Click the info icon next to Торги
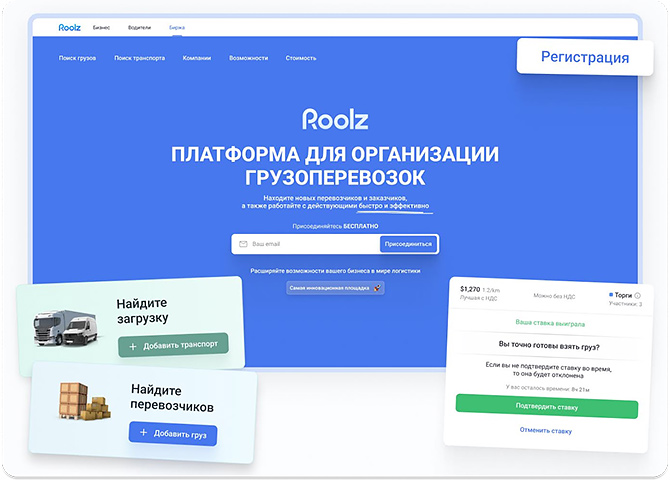Image resolution: width=670 pixels, height=481 pixels. 638,296
